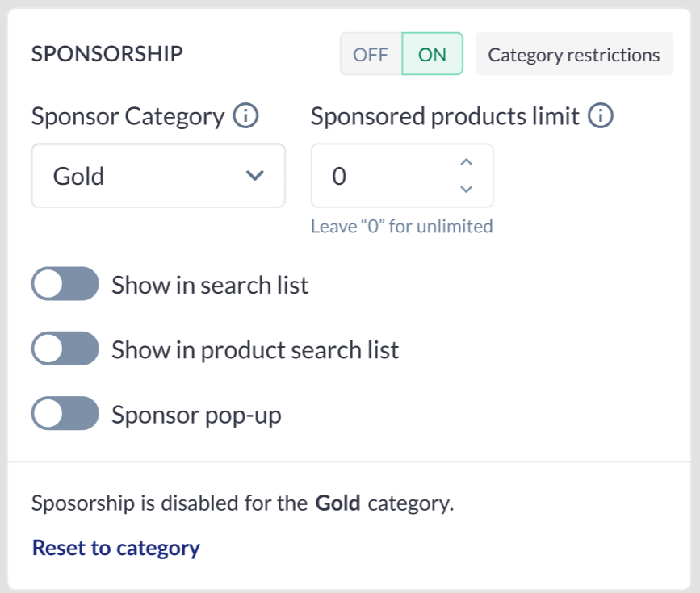Toggle the Sponsor pop-up switch
Viewport: 700px width, 593px height.
(65, 416)
